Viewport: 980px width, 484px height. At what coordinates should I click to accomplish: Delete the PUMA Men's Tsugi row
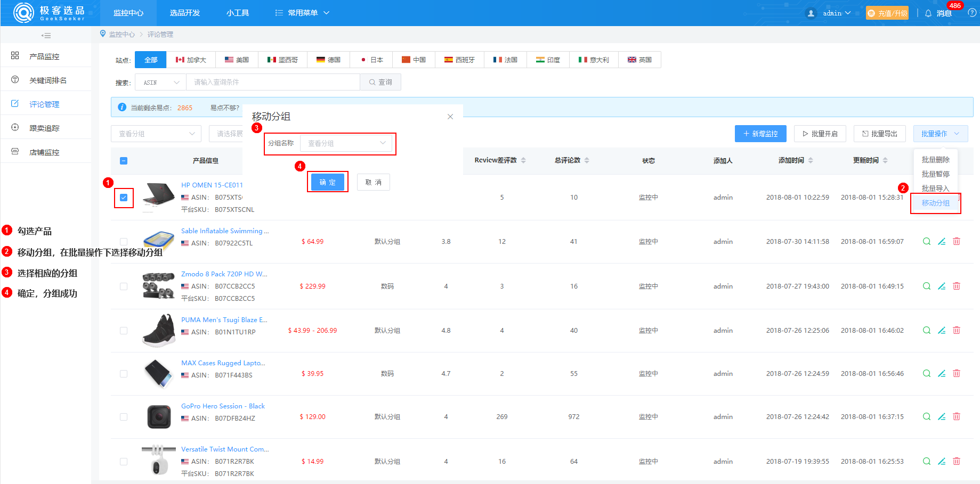click(x=957, y=330)
